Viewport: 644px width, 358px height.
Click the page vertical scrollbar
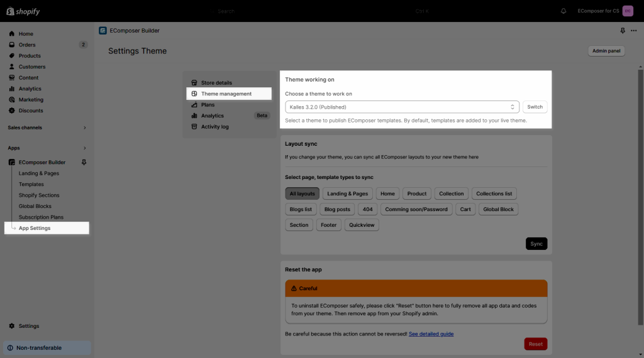click(x=640, y=197)
